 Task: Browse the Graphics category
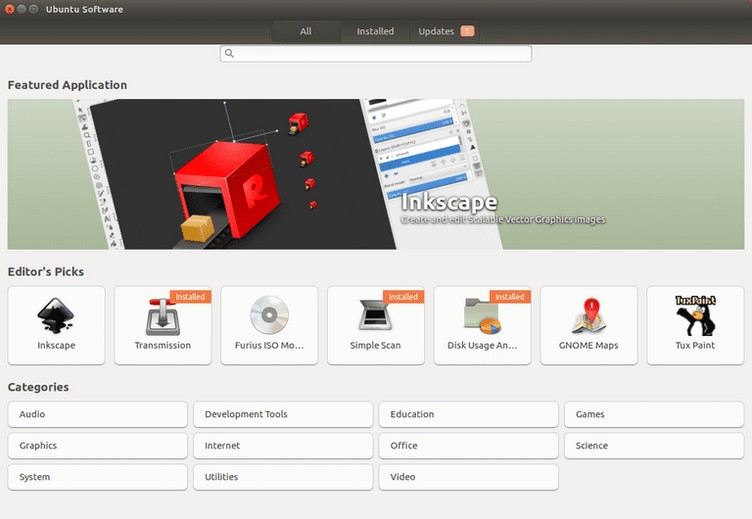click(x=97, y=446)
